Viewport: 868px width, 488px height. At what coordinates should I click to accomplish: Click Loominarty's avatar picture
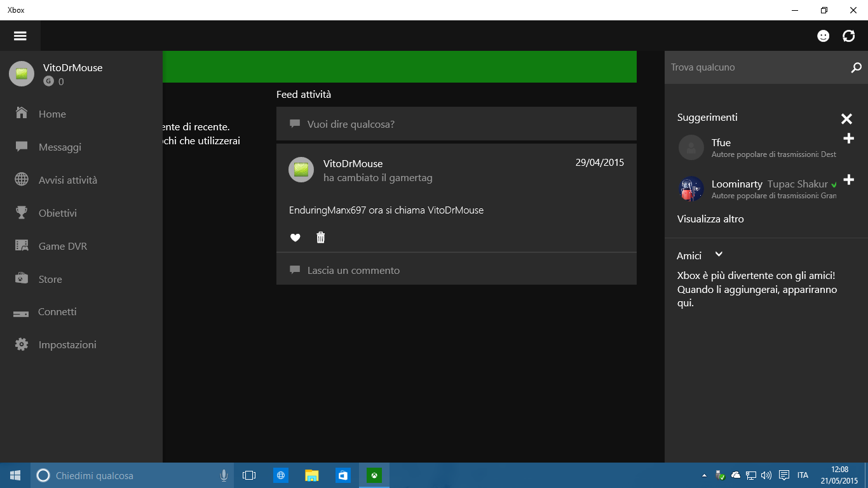point(691,189)
